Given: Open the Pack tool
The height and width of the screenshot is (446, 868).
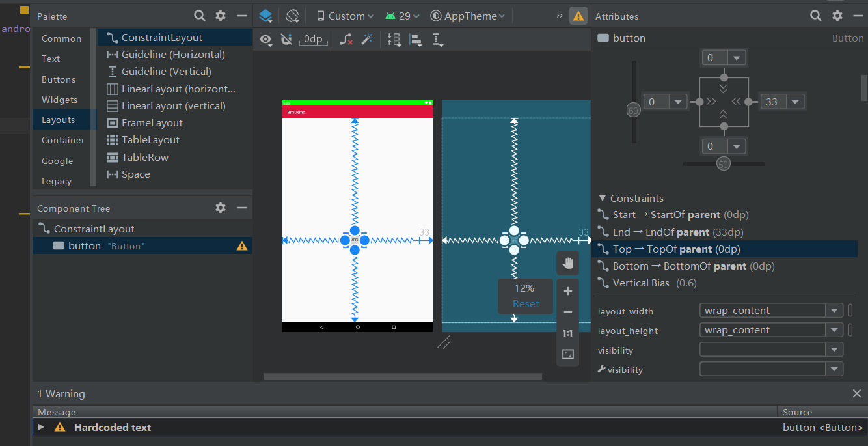Looking at the screenshot, I should click(394, 40).
